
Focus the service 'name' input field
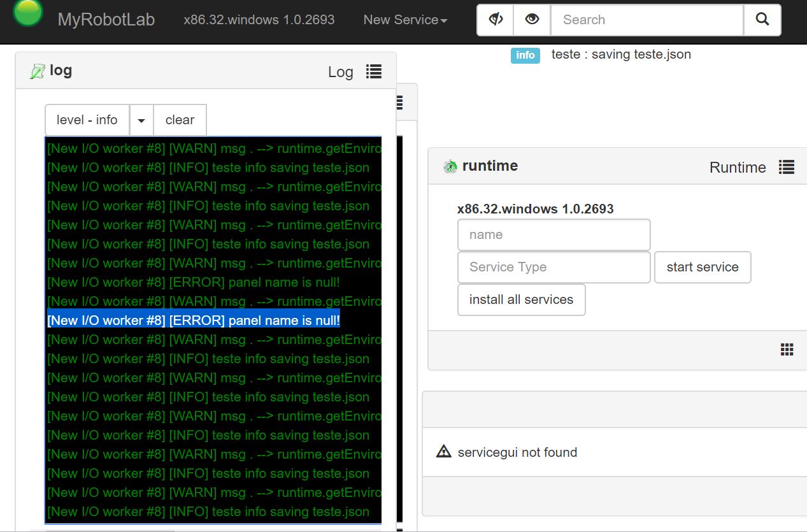click(554, 234)
